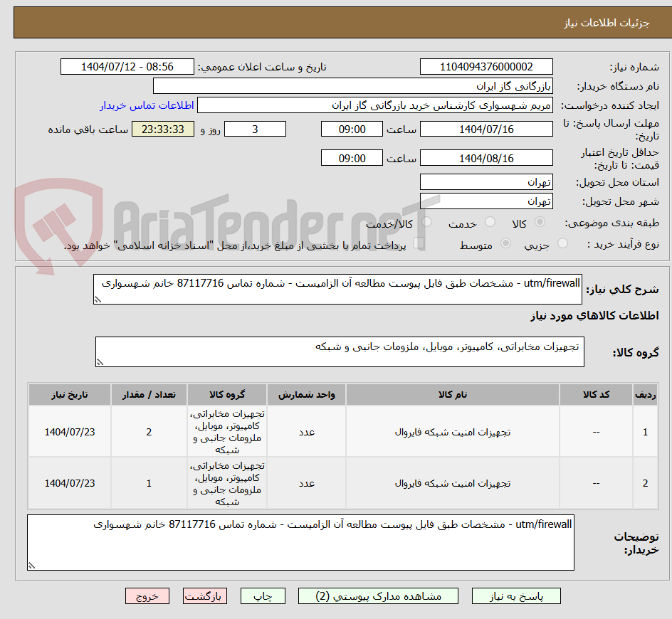This screenshot has width=672, height=619.
Task: Click the 23:33:33 countdown timer
Action: (x=162, y=129)
